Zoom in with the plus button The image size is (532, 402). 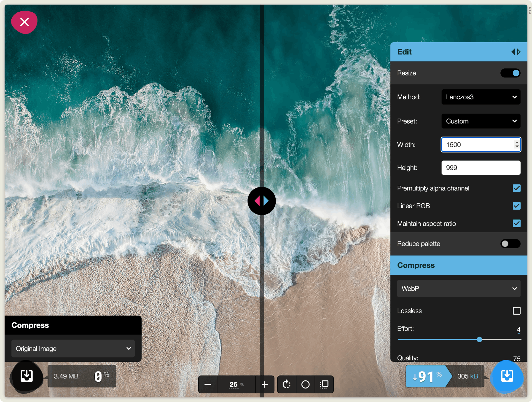pyautogui.click(x=265, y=384)
